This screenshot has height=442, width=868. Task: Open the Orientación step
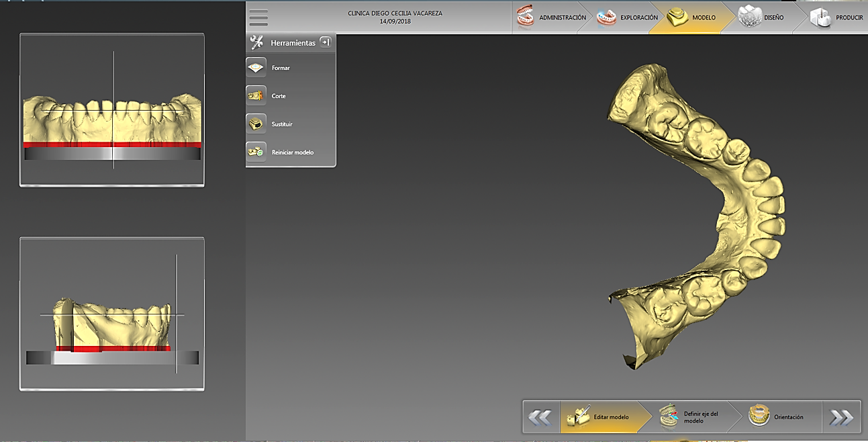click(x=777, y=417)
